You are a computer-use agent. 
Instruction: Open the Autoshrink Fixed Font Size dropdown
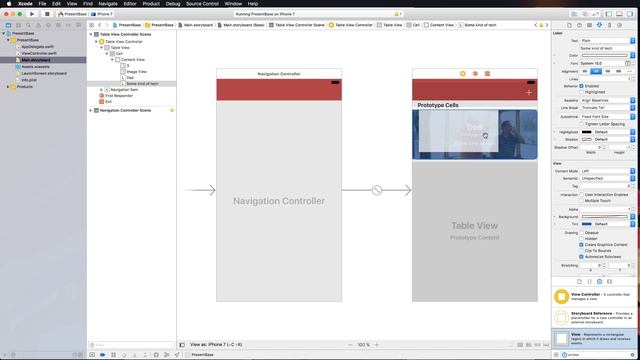coord(607,116)
